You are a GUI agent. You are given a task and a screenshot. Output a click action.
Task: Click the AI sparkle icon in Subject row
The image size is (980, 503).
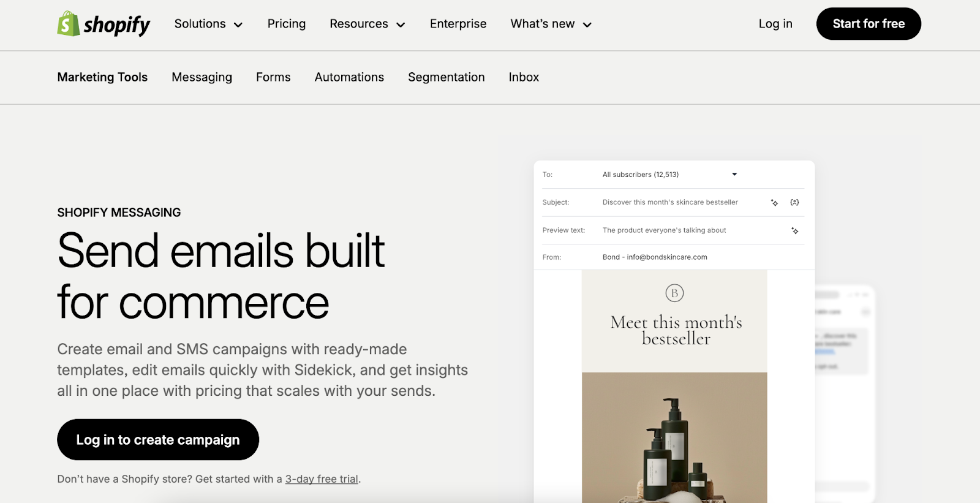(x=774, y=202)
